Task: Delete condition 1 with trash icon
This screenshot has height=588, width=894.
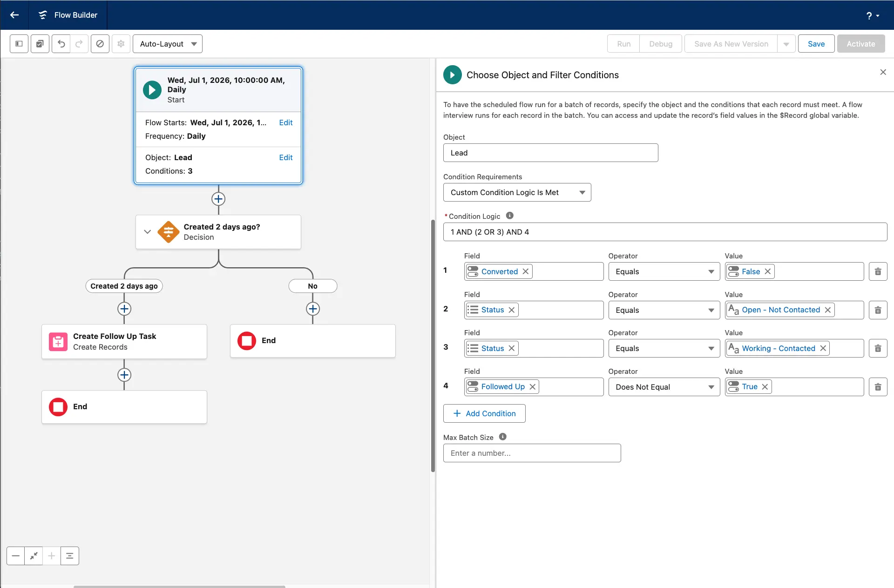Action: (878, 271)
